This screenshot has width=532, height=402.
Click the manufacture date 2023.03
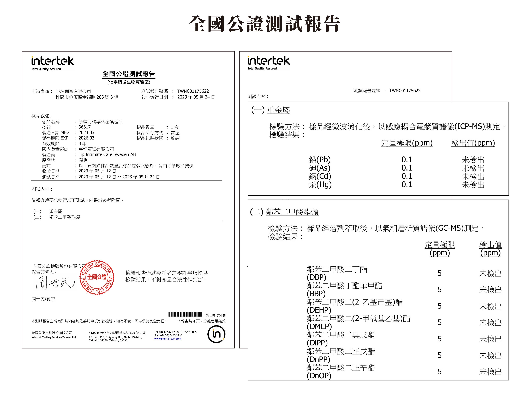(86, 133)
